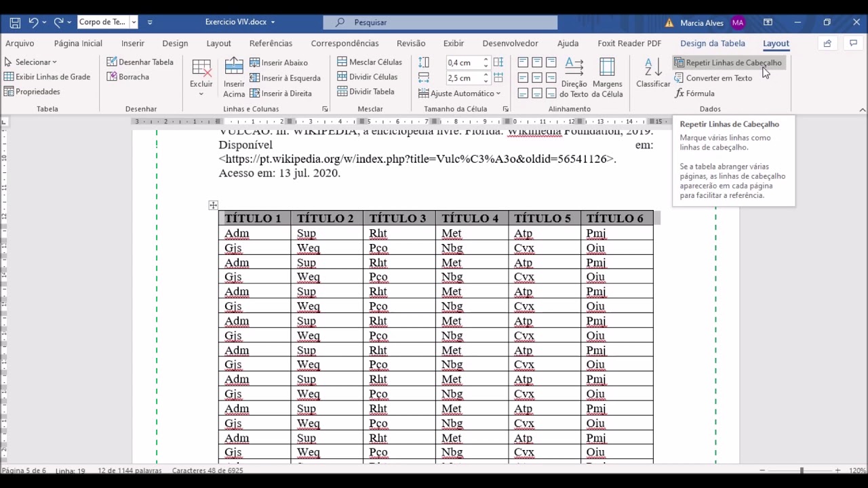
Task: Click Distribute Columns icon
Action: (498, 78)
